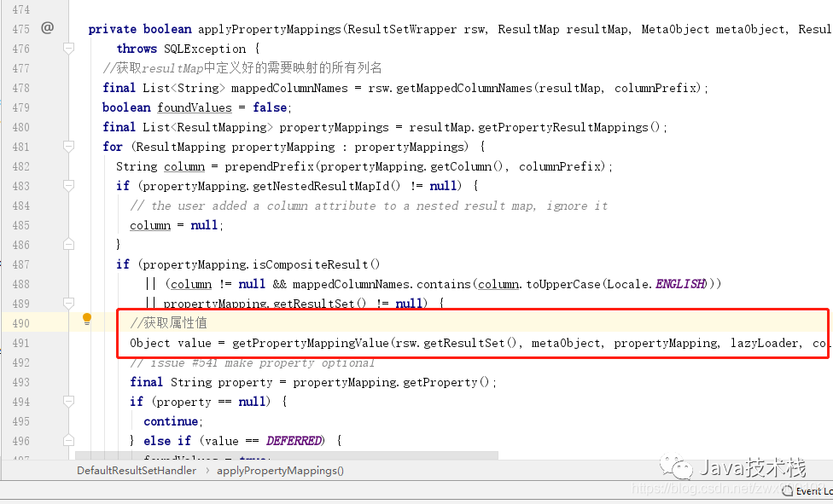The image size is (833, 504).
Task: Click line number 478 in the gutter
Action: (x=21, y=88)
